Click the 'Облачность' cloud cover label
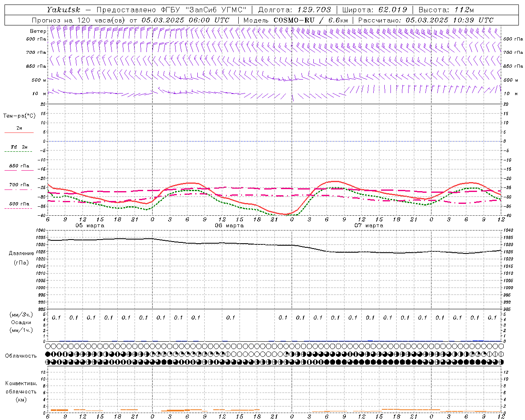 point(21,356)
